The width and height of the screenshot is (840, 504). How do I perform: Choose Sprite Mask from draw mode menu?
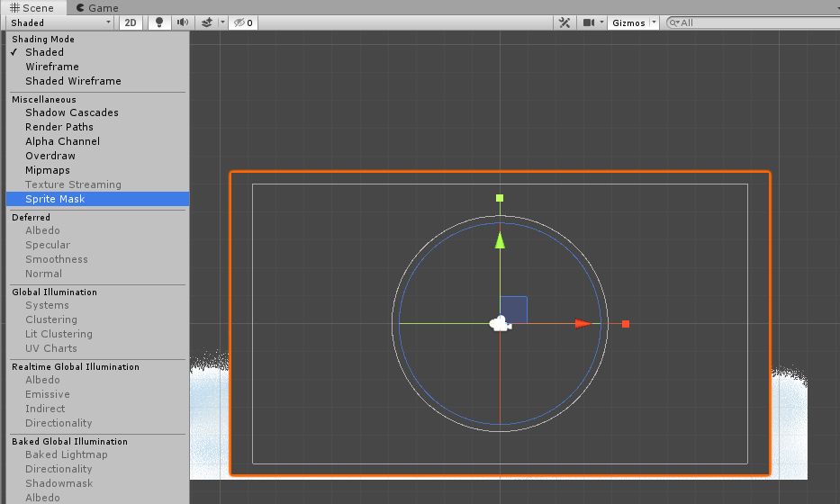(x=55, y=199)
